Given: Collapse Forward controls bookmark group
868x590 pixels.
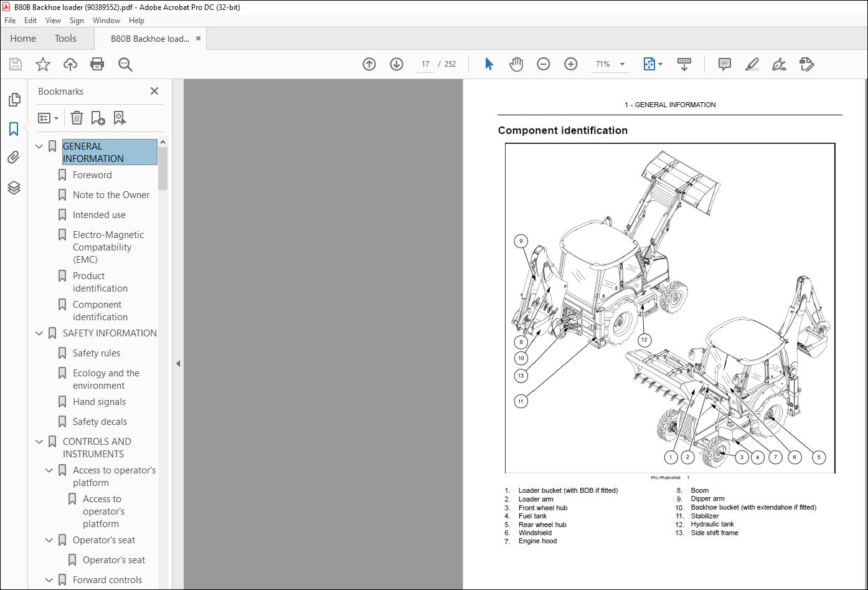Looking at the screenshot, I should click(49, 580).
